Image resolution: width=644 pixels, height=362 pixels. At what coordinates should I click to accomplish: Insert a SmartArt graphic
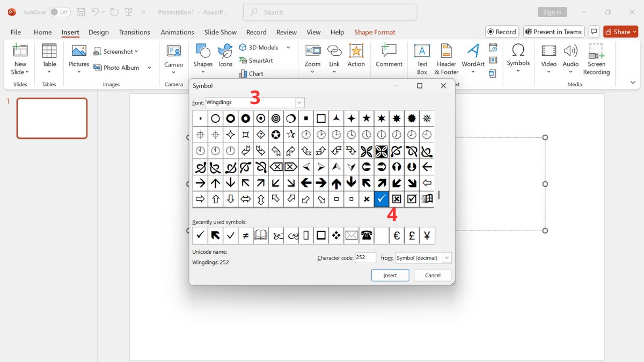(256, 61)
